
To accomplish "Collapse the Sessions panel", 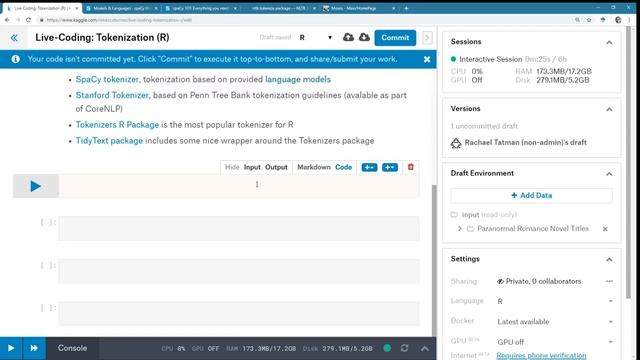I will click(609, 42).
